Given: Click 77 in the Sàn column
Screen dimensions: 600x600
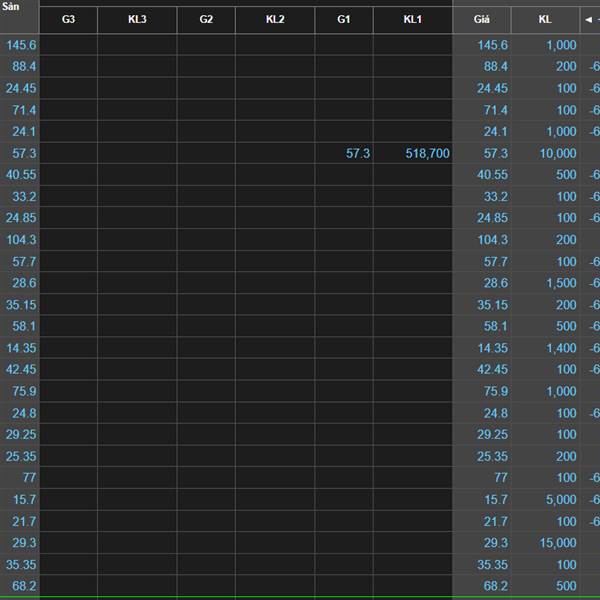Looking at the screenshot, I should [x=29, y=478].
